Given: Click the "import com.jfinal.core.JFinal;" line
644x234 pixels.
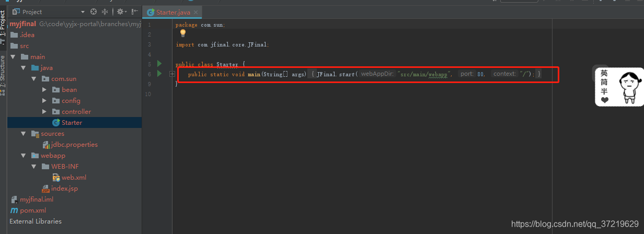Looking at the screenshot, I should click(223, 44).
